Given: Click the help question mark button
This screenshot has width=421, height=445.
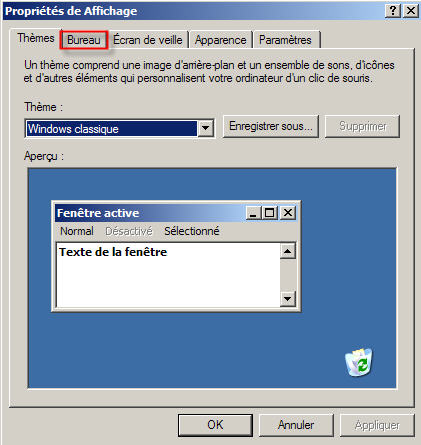Looking at the screenshot, I should point(393,11).
